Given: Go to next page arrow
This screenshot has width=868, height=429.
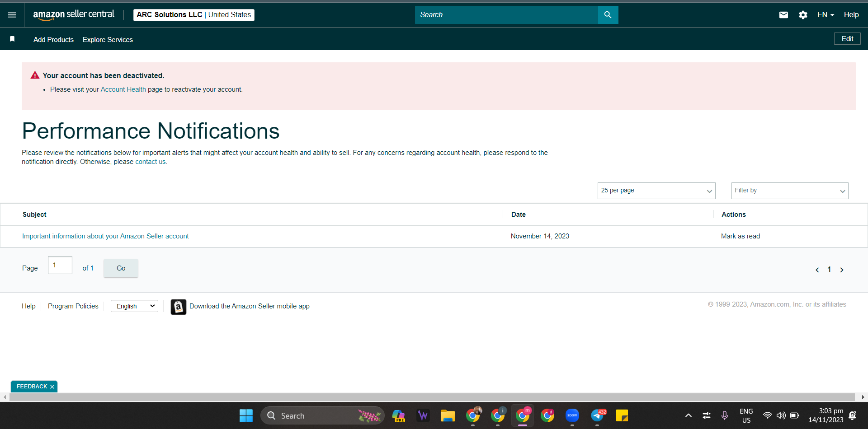Looking at the screenshot, I should (x=842, y=270).
